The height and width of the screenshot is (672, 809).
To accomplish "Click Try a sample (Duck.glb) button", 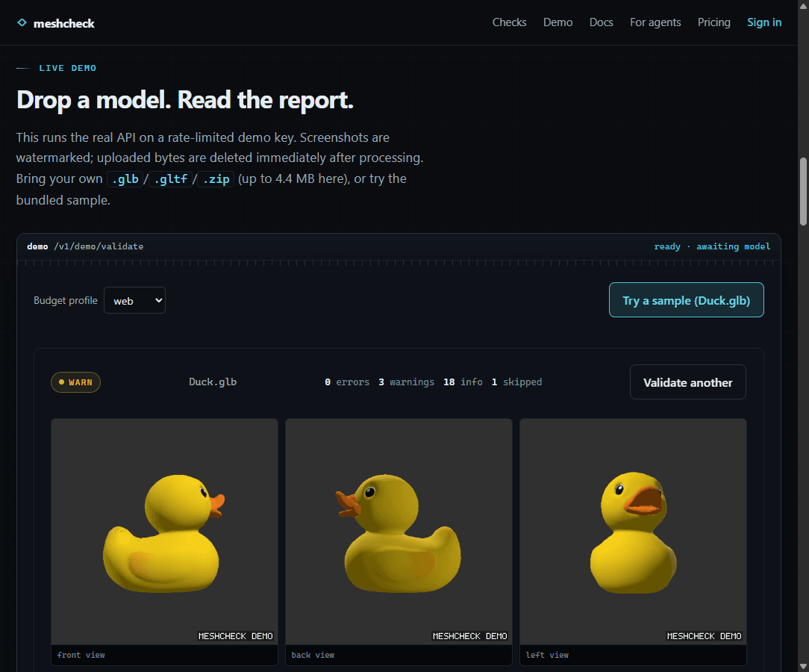I will [x=686, y=300].
